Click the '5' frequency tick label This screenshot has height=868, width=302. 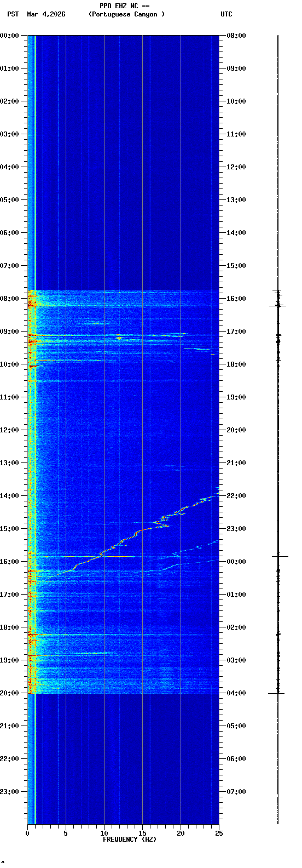click(66, 833)
